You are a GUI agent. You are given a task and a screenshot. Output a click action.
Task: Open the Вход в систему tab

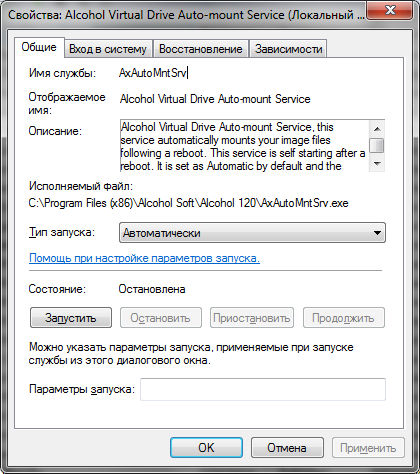108,49
